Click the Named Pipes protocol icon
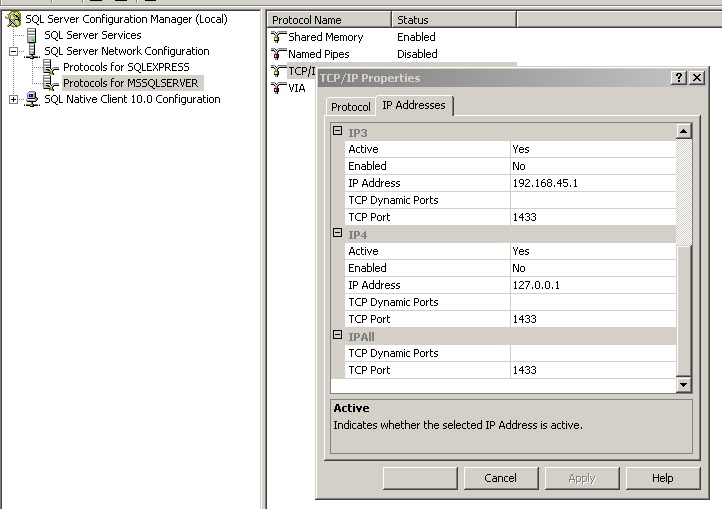The image size is (722, 509). pos(279,54)
